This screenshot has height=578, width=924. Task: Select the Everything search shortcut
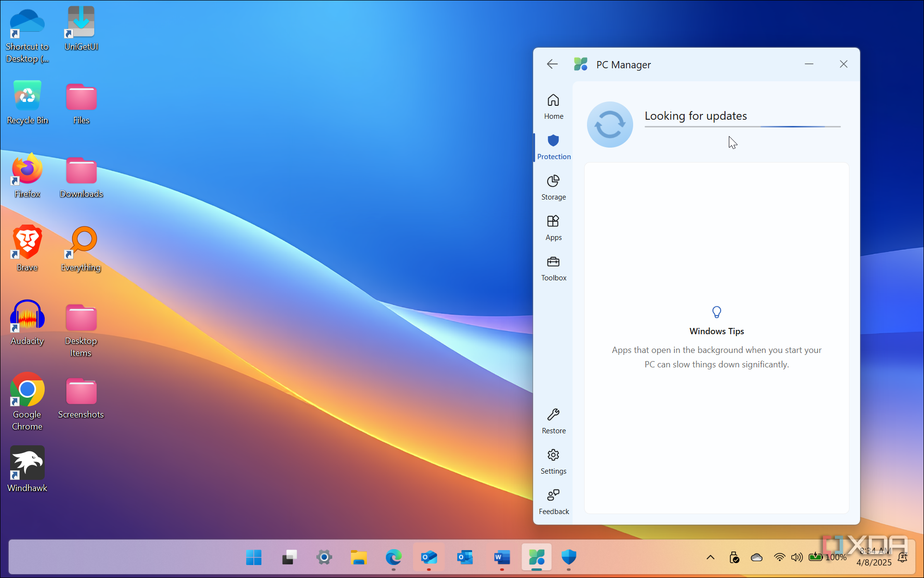(81, 250)
